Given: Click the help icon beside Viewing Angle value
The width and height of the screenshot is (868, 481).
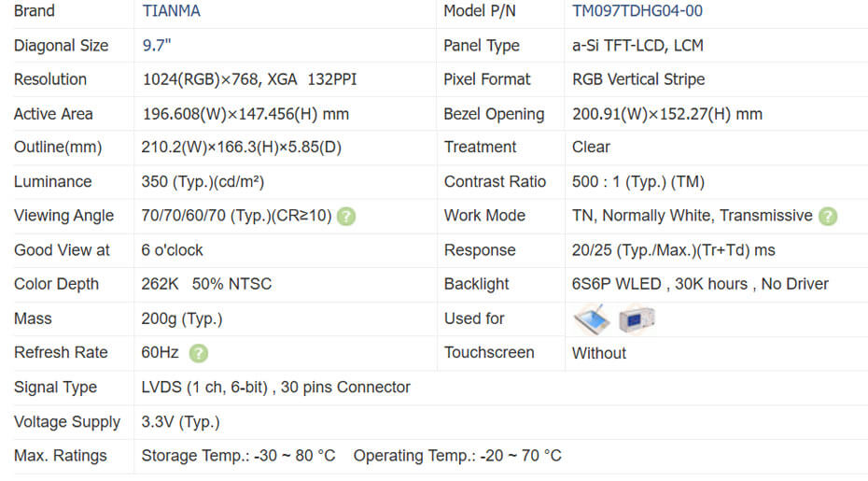Looking at the screenshot, I should [x=346, y=216].
